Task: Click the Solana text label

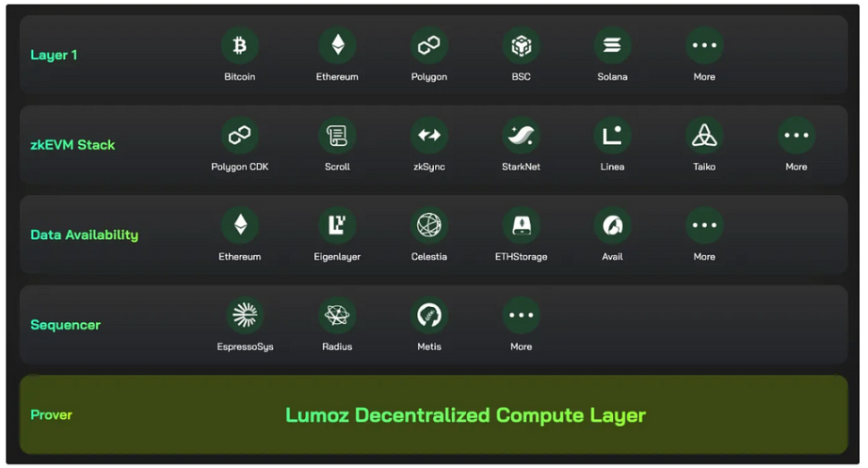Action: 612,77
